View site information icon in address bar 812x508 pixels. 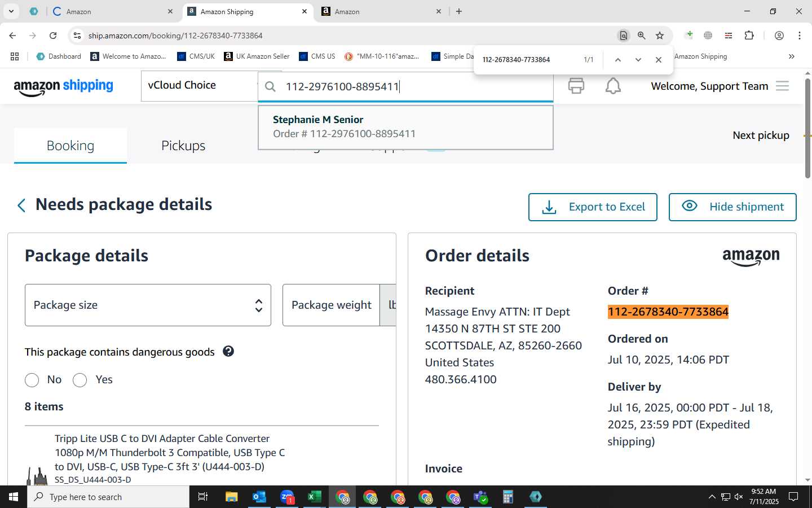(x=77, y=36)
